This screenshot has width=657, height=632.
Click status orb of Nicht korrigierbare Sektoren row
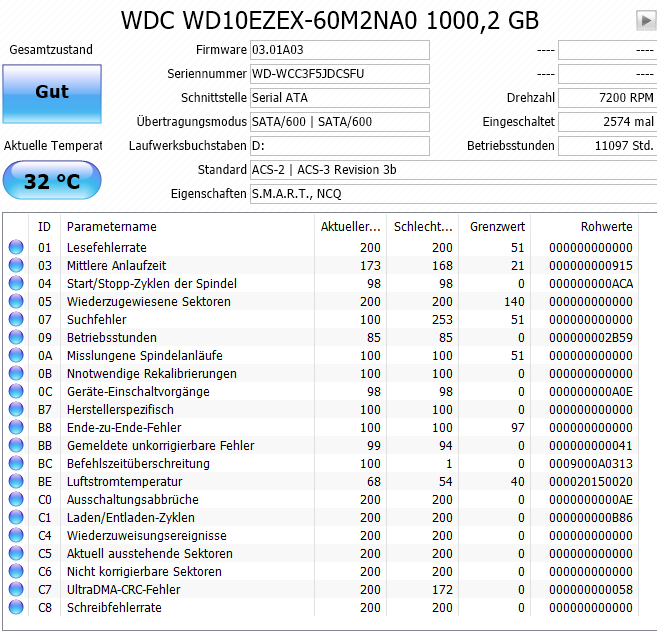pos(16,572)
